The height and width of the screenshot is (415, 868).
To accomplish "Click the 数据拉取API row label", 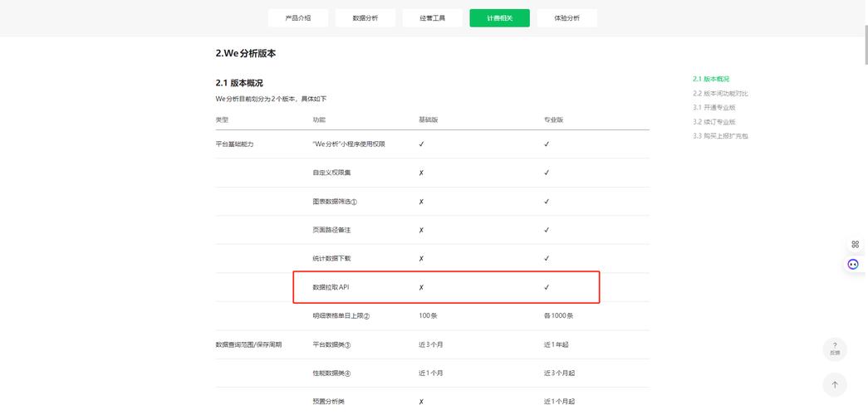I will pyautogui.click(x=331, y=287).
